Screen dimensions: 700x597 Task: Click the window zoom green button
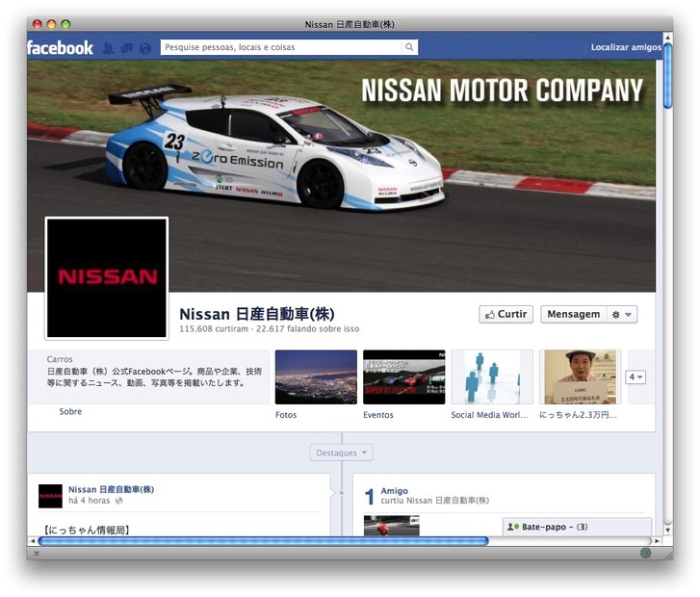[x=65, y=24]
